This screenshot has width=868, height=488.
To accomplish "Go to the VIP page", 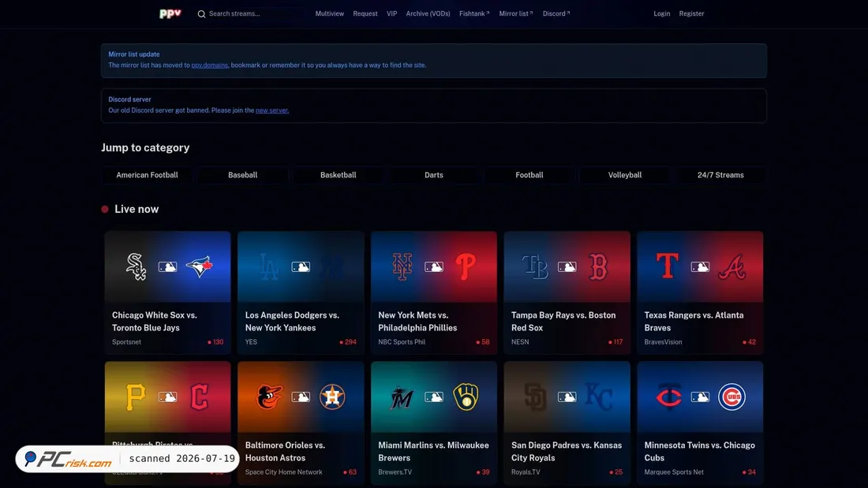I will (392, 14).
